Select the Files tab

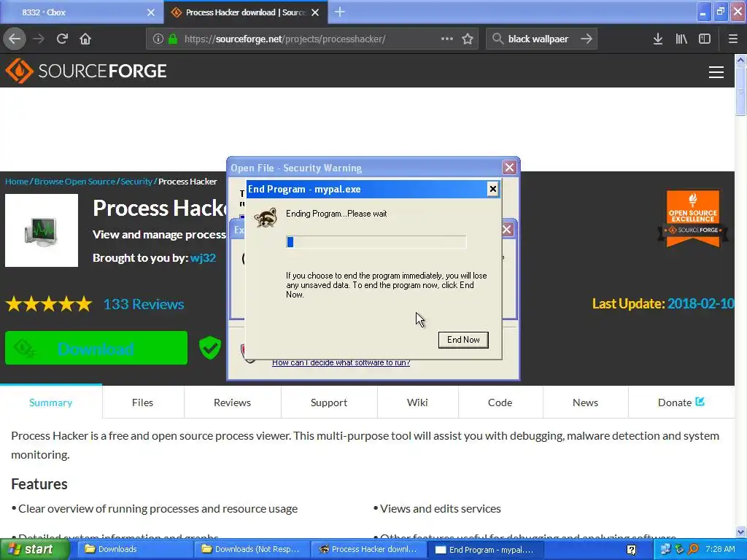pyautogui.click(x=142, y=402)
